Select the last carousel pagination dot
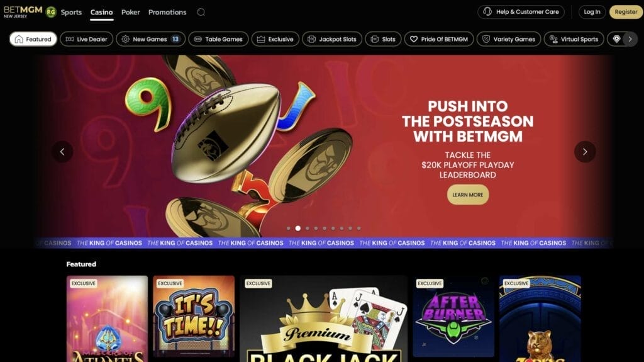 pyautogui.click(x=359, y=229)
